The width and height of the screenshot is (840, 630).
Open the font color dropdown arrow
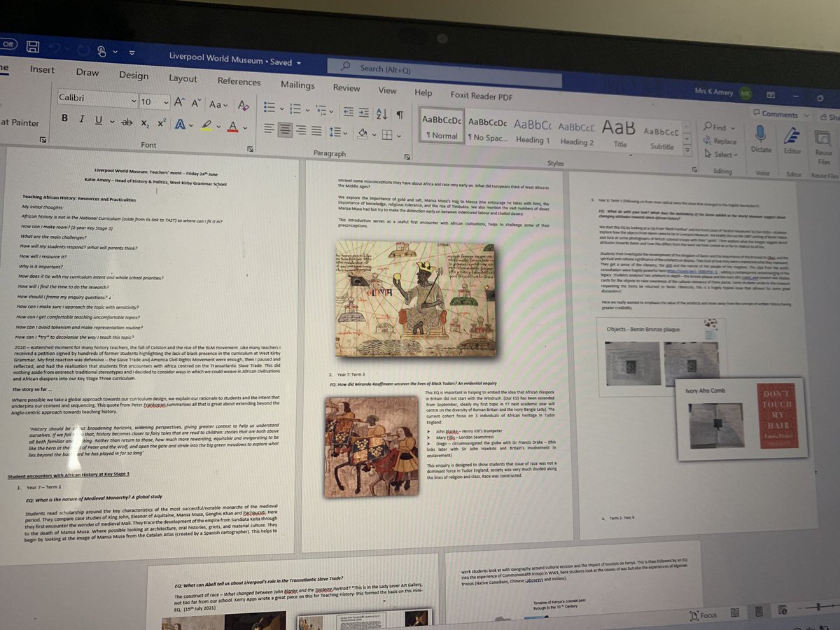tap(246, 129)
